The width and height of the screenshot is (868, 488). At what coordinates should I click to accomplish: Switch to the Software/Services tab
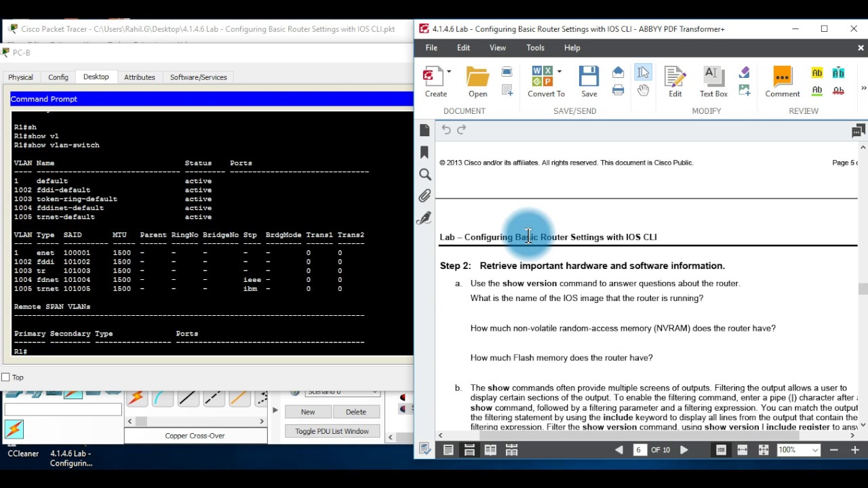[x=198, y=77]
